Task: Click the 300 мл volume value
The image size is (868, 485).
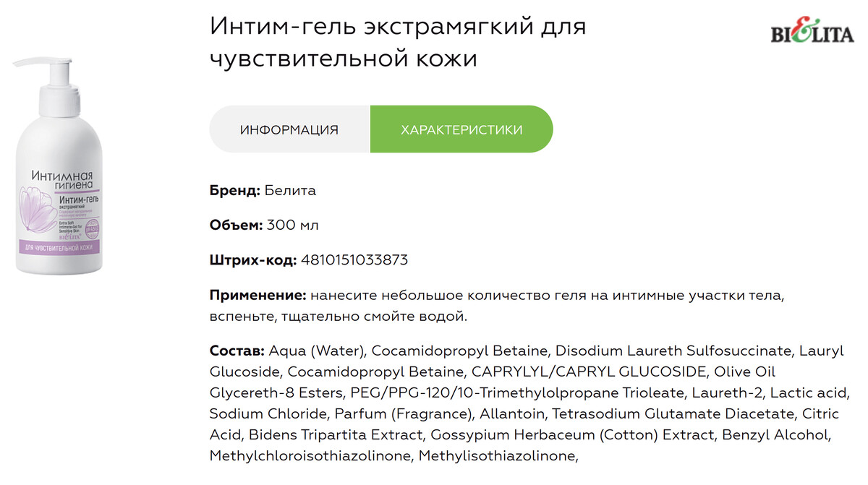Action: coord(293,225)
